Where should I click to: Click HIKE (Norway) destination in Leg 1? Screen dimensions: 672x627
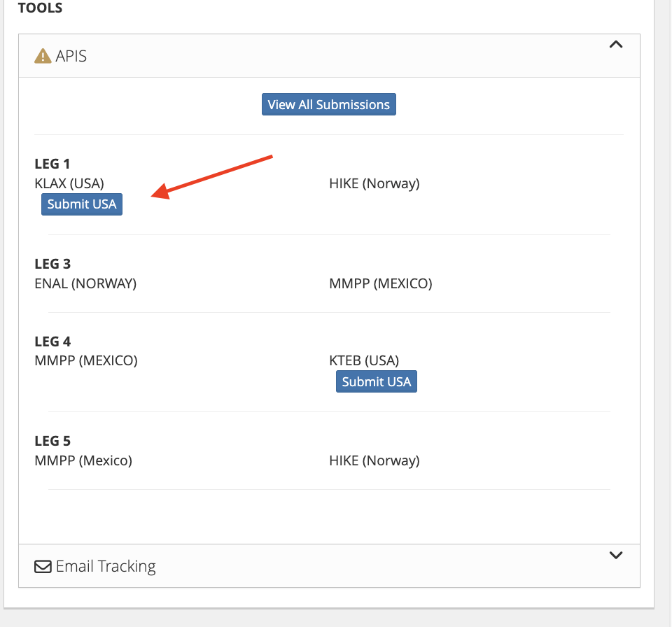tap(374, 183)
